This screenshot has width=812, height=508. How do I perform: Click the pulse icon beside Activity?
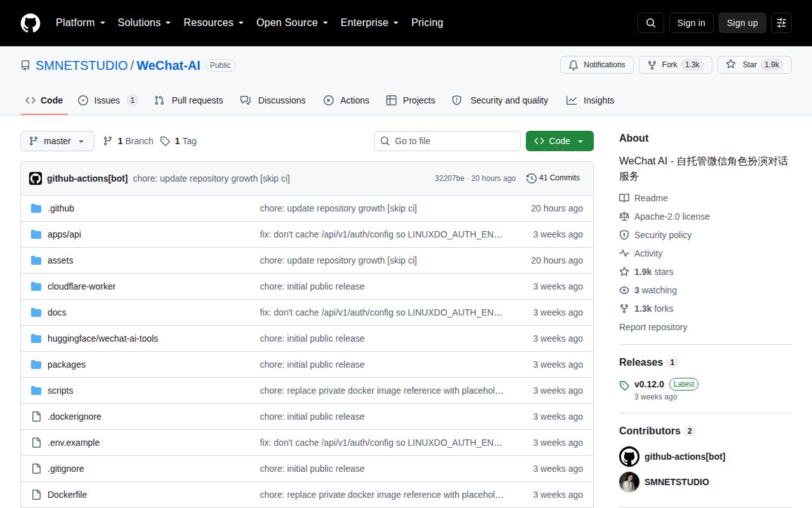(x=624, y=253)
